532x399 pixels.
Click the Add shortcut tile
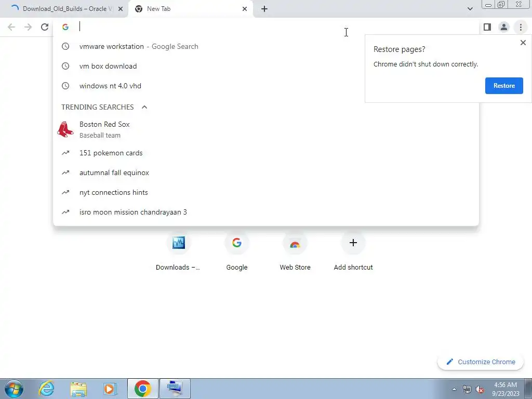(x=353, y=252)
